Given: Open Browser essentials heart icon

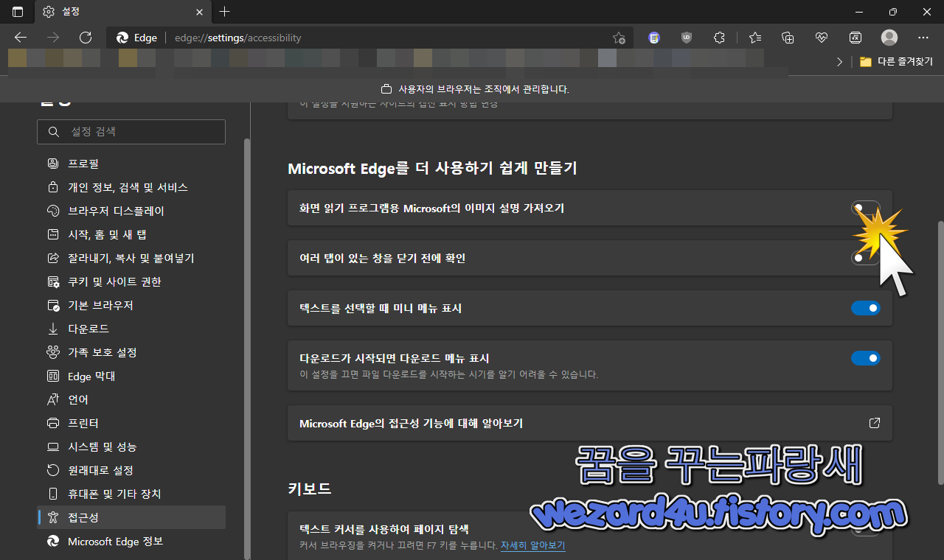Looking at the screenshot, I should pyautogui.click(x=821, y=38).
